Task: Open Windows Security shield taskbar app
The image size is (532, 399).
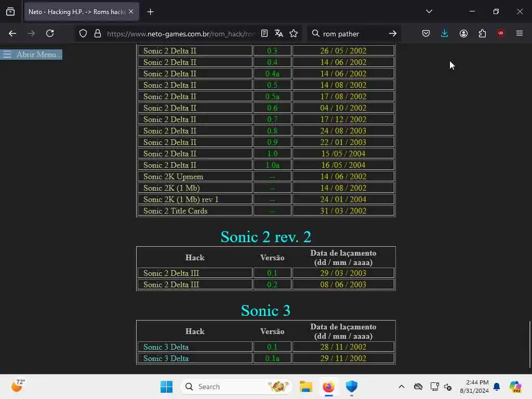Action: click(352, 387)
